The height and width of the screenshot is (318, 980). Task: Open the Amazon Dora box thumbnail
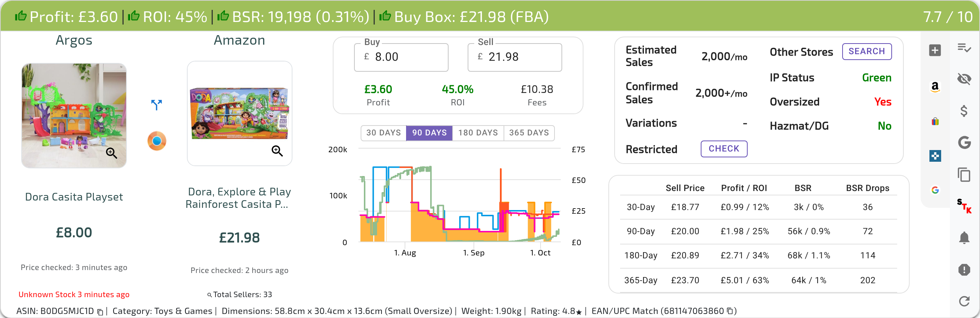239,113
